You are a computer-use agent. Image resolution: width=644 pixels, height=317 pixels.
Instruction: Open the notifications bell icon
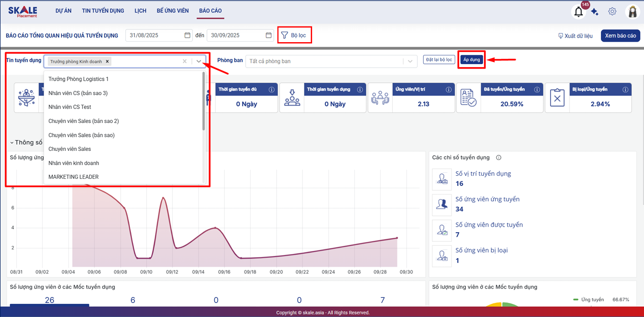point(579,12)
